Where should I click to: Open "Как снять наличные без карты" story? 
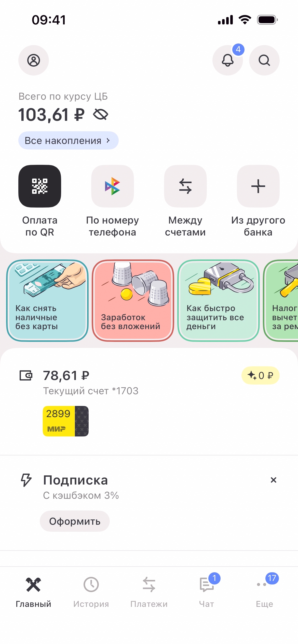point(47,300)
